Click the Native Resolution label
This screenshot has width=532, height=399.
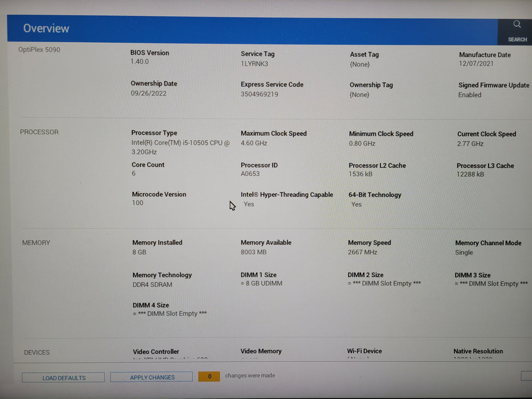pyautogui.click(x=478, y=351)
